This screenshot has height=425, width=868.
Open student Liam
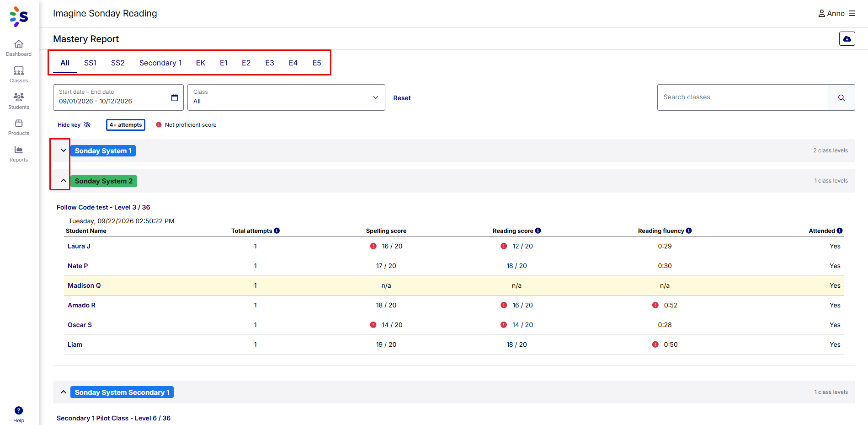coord(75,344)
